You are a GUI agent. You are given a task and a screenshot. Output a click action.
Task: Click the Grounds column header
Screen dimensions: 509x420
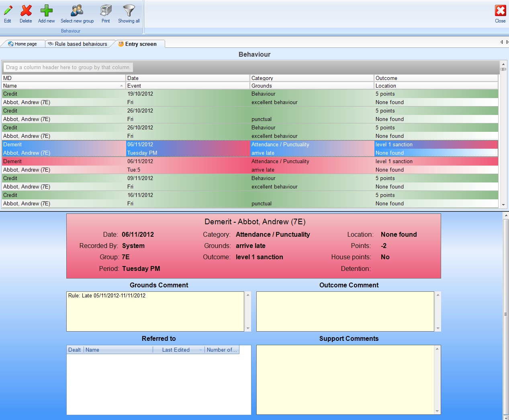[312, 86]
